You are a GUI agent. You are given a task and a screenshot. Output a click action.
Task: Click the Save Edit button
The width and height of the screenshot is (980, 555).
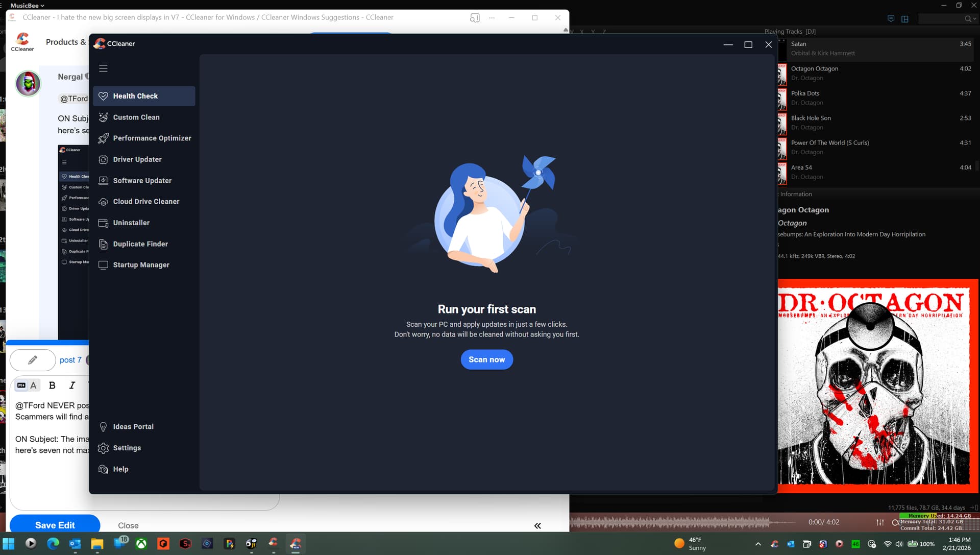click(55, 525)
